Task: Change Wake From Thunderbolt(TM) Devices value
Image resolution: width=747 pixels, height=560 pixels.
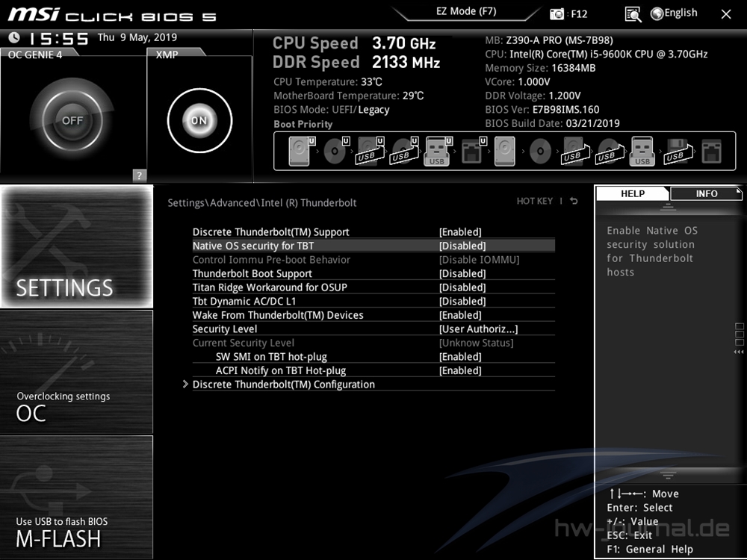Action: pyautogui.click(x=460, y=315)
